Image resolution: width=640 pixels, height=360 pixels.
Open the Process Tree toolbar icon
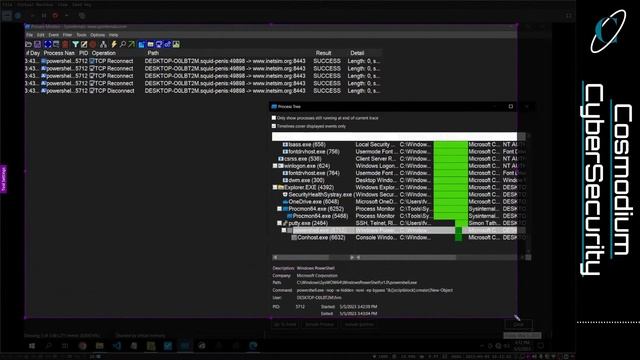coord(104,44)
